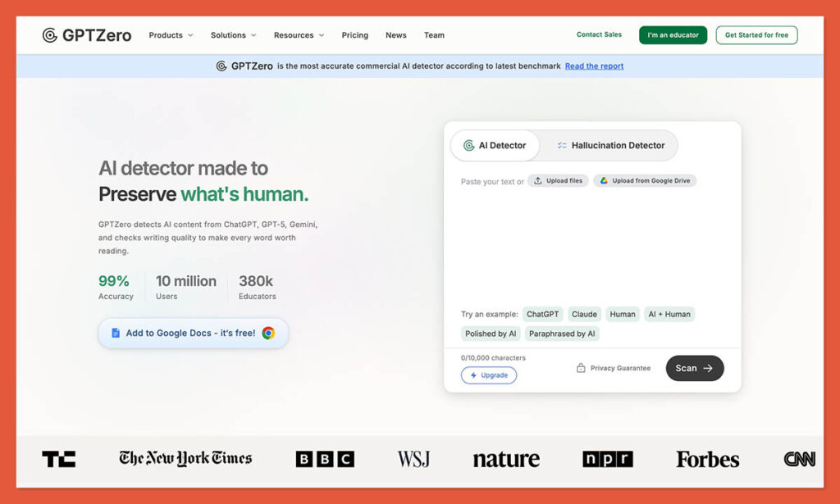Viewport: 840px width, 504px height.
Task: Click the 99% Accuracy statistic
Action: 116,288
